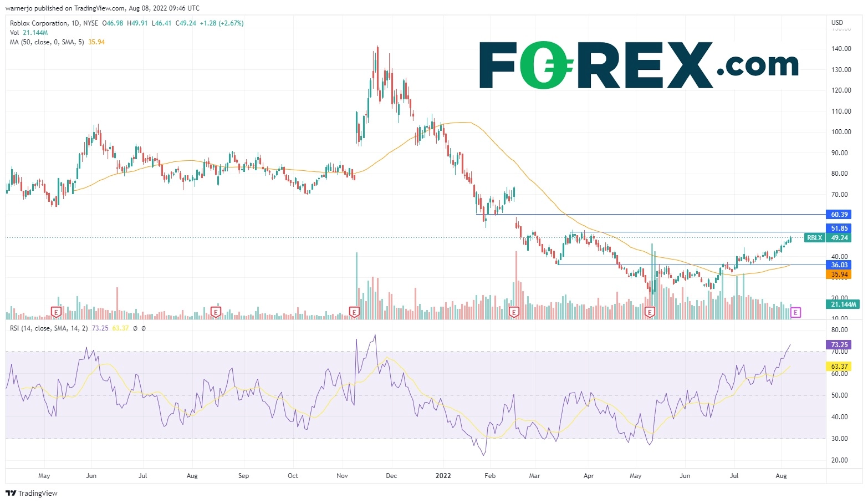Viewport: 868px width, 503px height.
Task: Click the November 2021 earnings E marker
Action: [354, 312]
